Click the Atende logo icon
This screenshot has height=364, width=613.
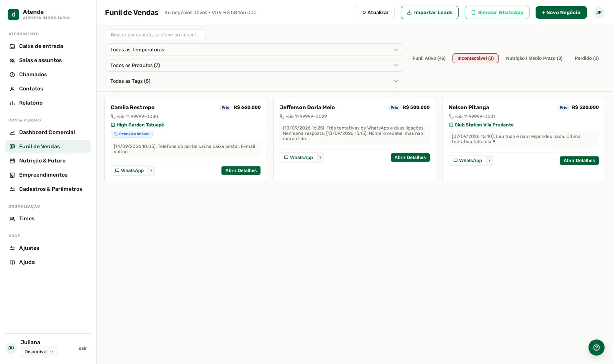pyautogui.click(x=13, y=15)
